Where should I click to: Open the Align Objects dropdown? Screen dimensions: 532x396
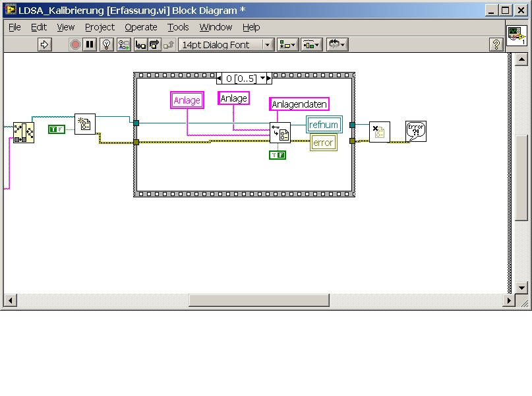[287, 44]
